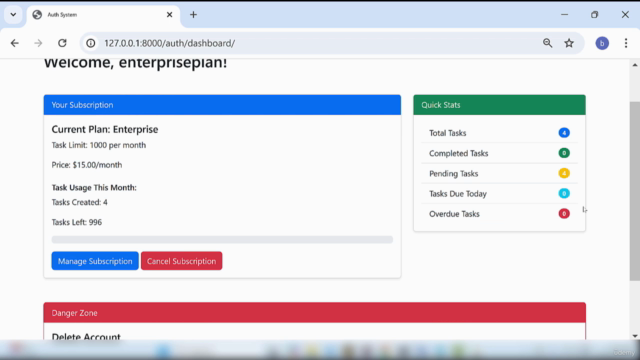Click the forward navigation arrow
This screenshot has width=640, height=360.
[38, 43]
